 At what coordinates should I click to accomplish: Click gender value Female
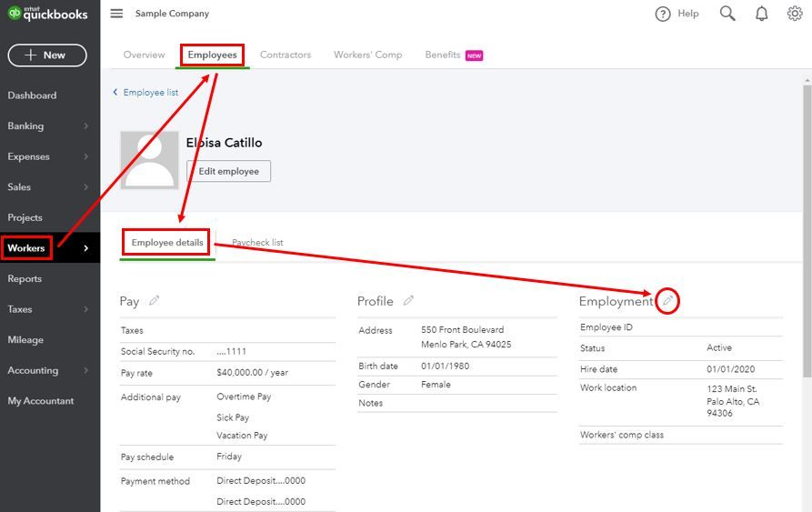(x=436, y=384)
